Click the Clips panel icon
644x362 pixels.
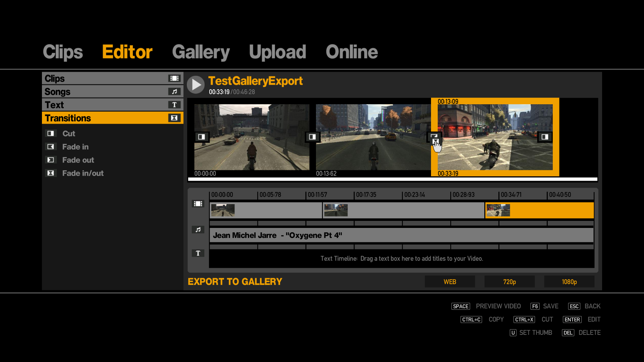point(174,79)
